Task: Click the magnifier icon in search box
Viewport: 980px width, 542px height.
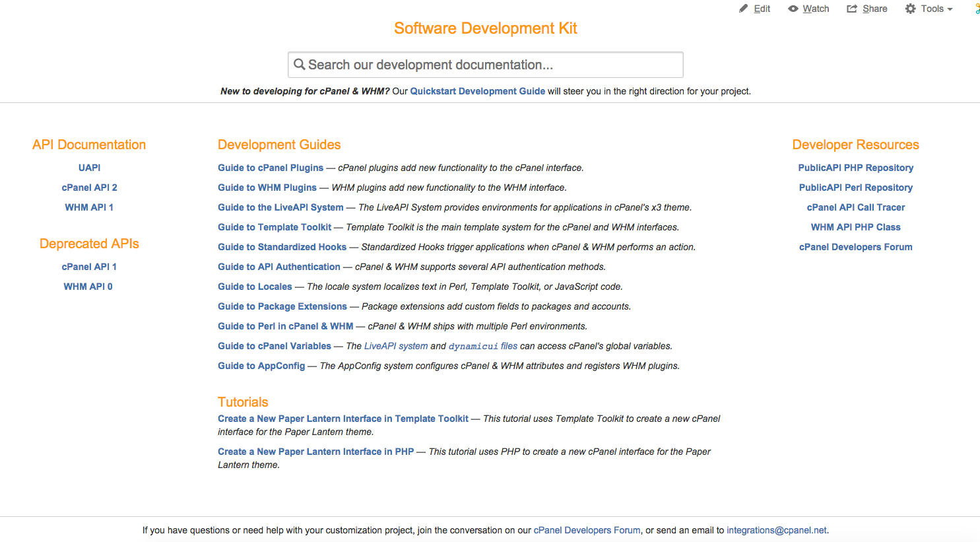Action: click(x=300, y=64)
